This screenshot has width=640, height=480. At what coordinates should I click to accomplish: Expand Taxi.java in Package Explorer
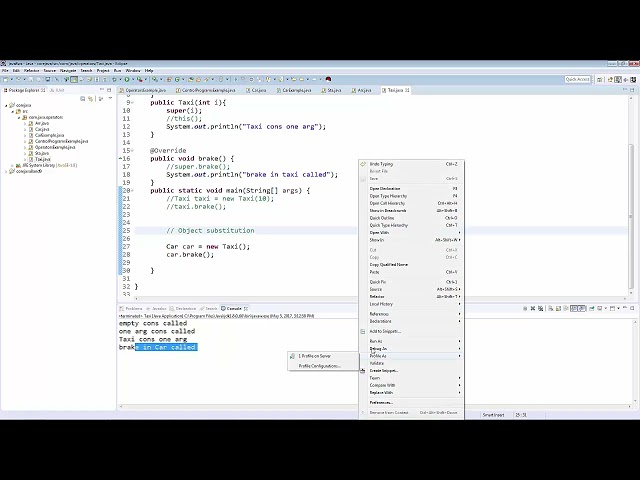[x=25, y=159]
